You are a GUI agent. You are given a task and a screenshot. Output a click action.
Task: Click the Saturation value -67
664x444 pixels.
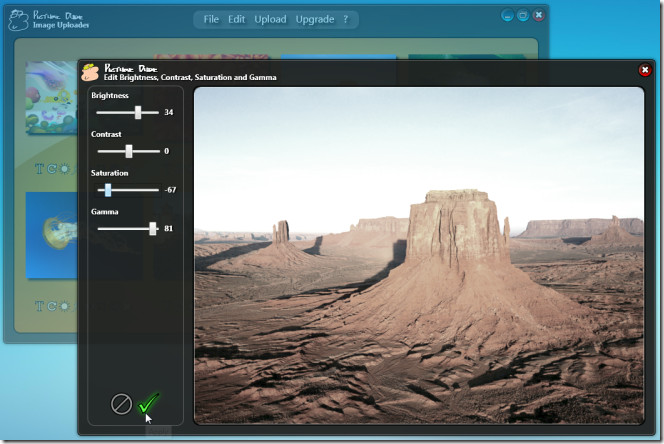pos(170,190)
